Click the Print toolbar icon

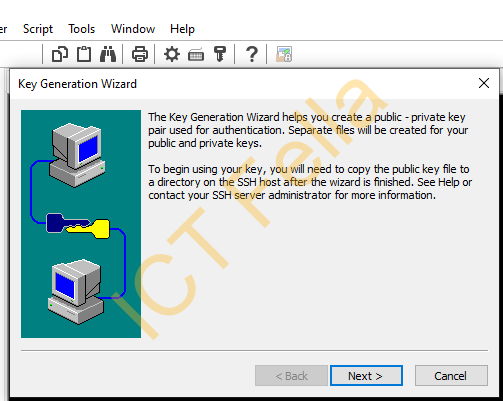(140, 54)
